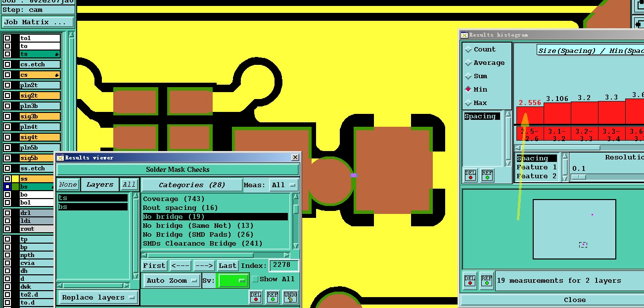644x308 pixels.
Task: Toggle the drl layer display box
Action: pos(7,213)
